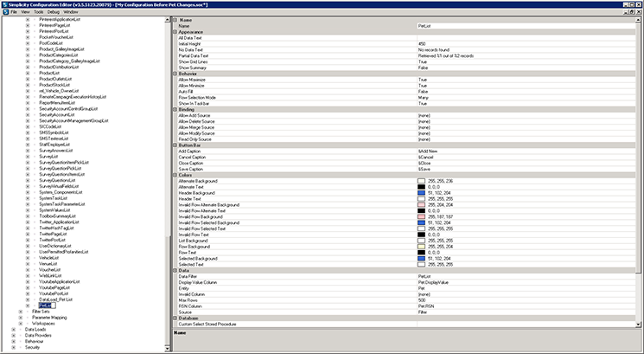The image size is (644, 354).
Task: Collapse the Binding property category
Action: pyautogui.click(x=175, y=109)
